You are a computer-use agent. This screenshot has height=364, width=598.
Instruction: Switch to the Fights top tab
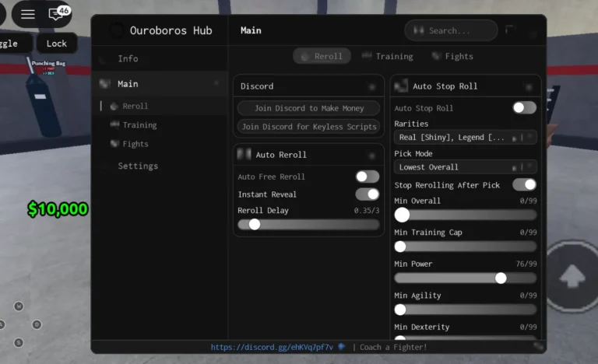click(x=452, y=56)
